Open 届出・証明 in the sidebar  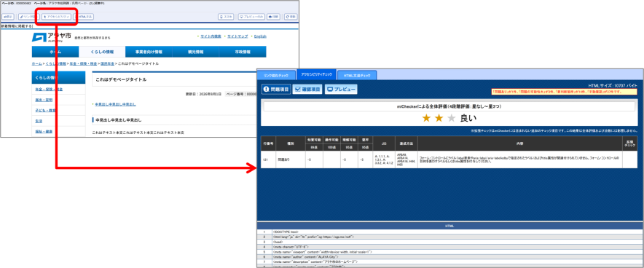coord(44,100)
